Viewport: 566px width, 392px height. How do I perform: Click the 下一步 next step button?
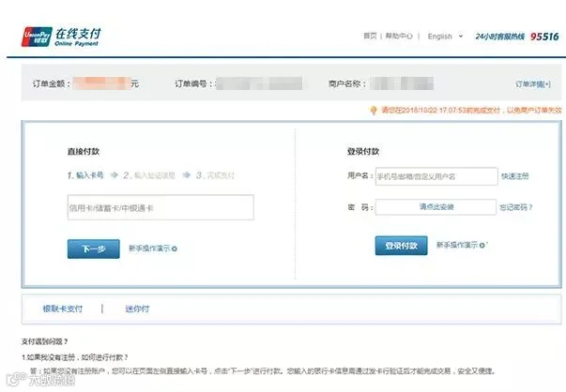(x=94, y=249)
